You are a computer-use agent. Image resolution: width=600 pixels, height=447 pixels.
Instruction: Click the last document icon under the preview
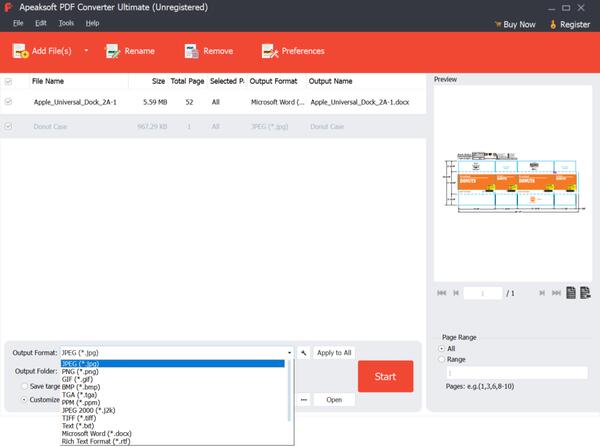click(585, 293)
